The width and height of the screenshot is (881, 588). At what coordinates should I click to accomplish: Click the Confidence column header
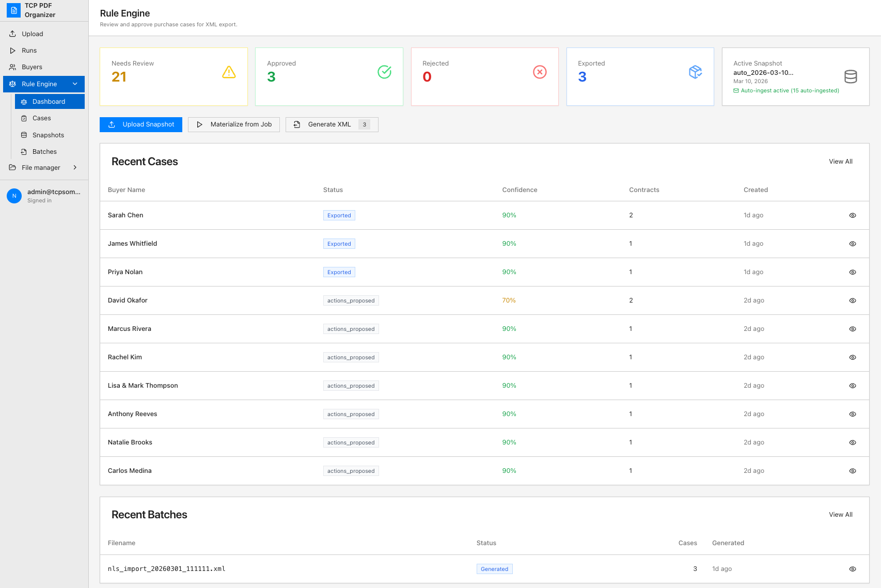pos(520,190)
